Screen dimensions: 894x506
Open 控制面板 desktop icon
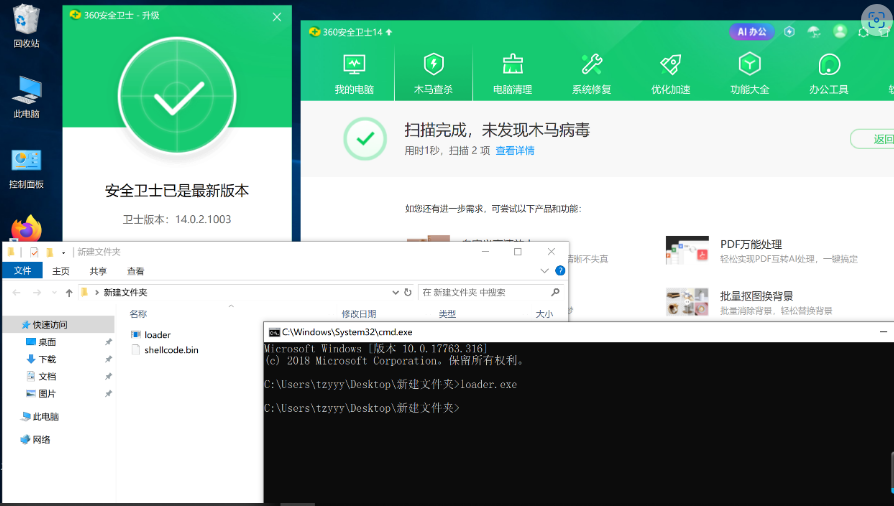[x=26, y=169]
